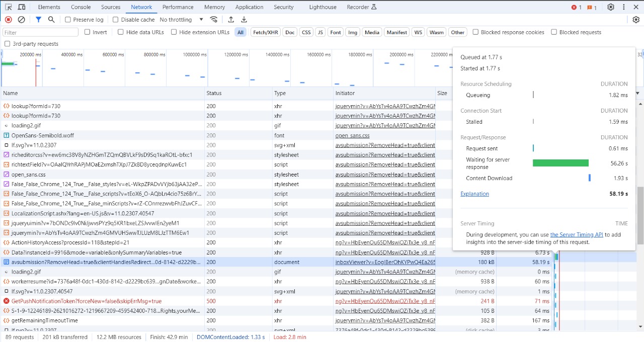
Task: Open the inspect element picker tool
Action: tap(9, 7)
